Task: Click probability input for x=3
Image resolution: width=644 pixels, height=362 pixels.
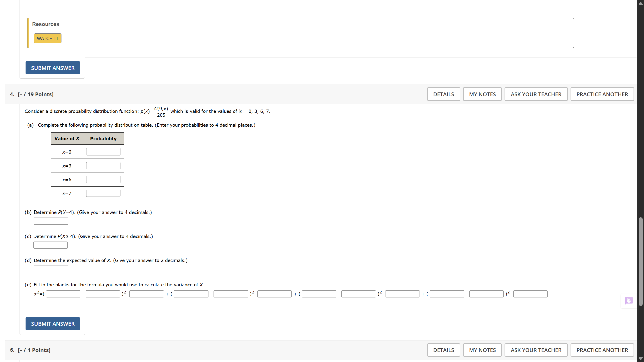Action: point(103,166)
